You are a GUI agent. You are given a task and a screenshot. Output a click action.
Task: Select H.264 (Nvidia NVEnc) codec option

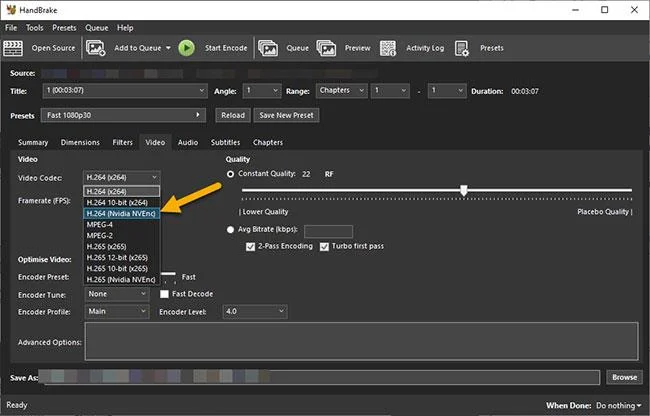122,213
